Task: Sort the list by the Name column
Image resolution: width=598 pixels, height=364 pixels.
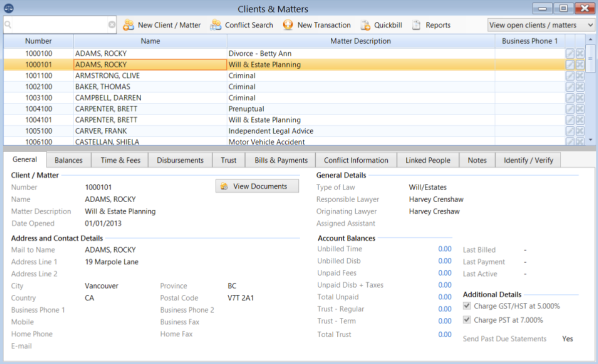Action: pyautogui.click(x=151, y=41)
